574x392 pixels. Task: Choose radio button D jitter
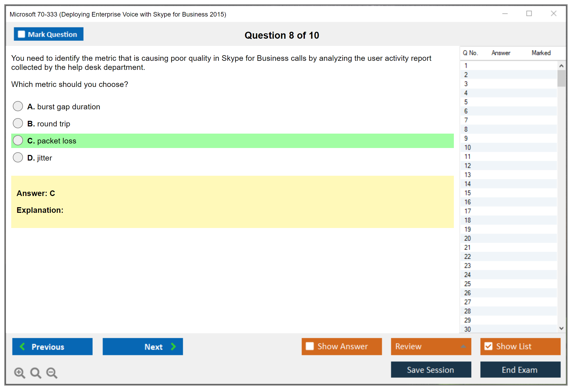[18, 157]
